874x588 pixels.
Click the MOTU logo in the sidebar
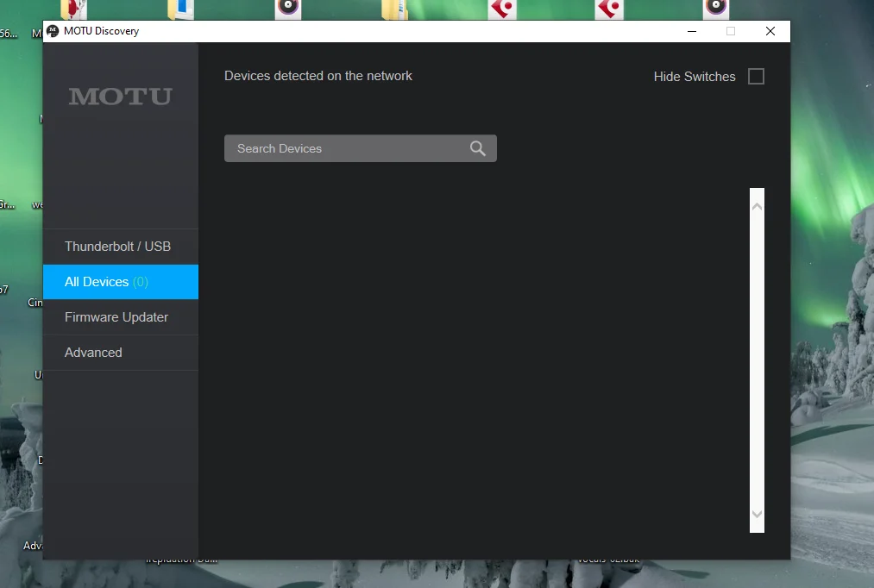point(121,97)
